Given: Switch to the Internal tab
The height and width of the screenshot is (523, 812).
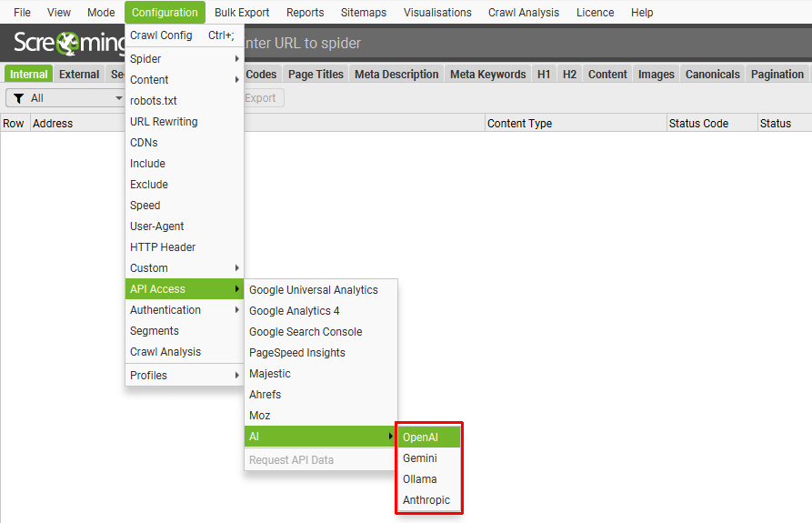Looking at the screenshot, I should [28, 74].
